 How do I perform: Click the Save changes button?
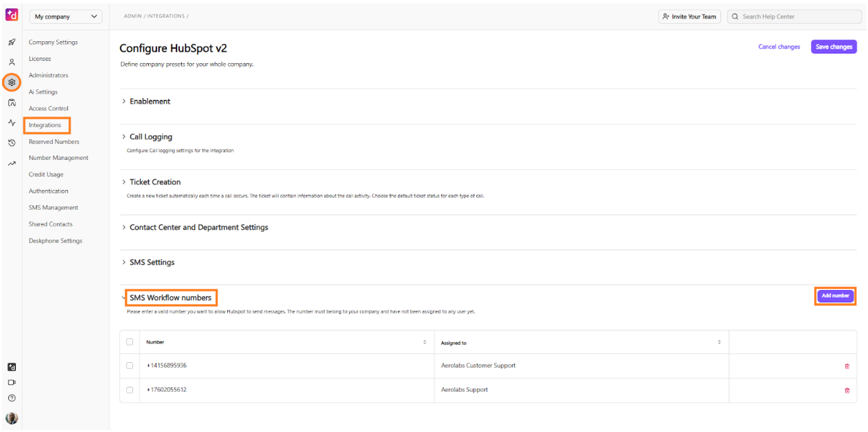click(834, 47)
